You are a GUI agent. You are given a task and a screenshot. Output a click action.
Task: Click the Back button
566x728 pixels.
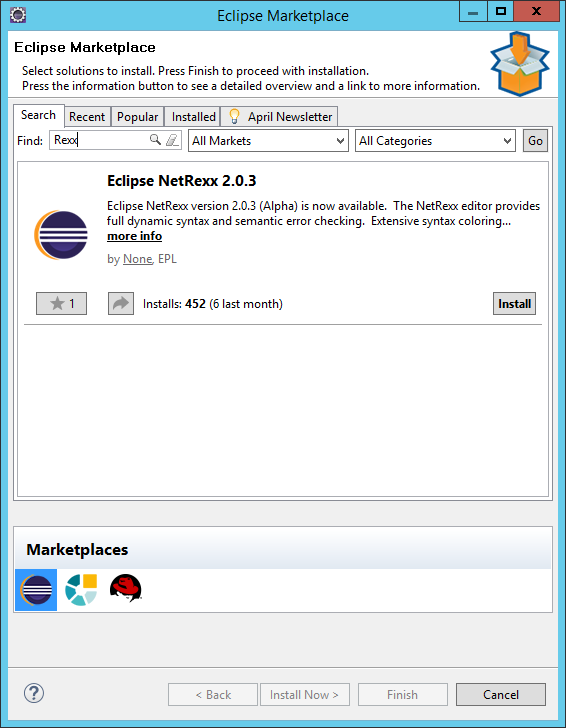click(213, 695)
